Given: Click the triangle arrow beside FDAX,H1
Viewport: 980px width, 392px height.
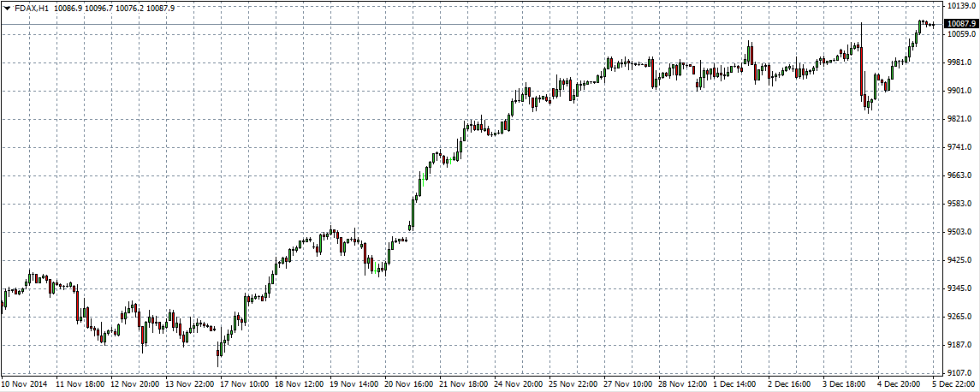Looking at the screenshot, I should pos(7,7).
